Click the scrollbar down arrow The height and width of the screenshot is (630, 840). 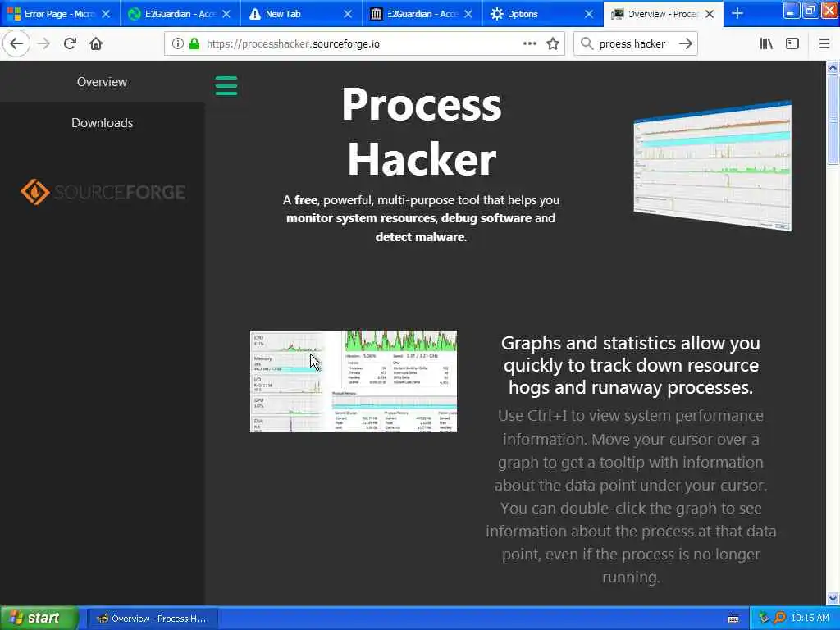pyautogui.click(x=833, y=598)
